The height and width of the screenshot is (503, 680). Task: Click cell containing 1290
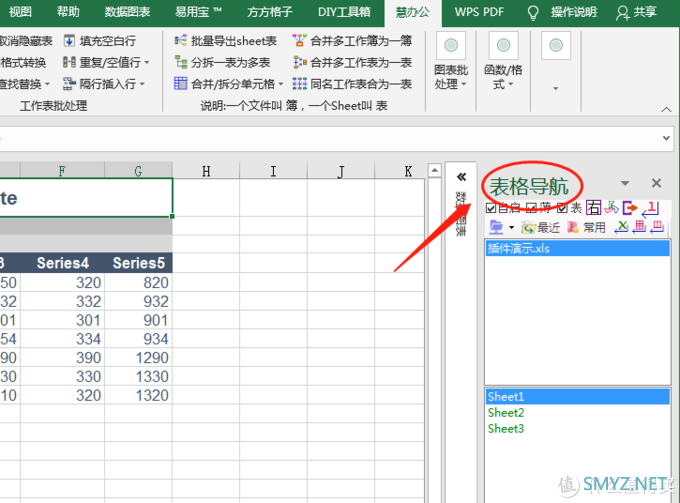[138, 358]
